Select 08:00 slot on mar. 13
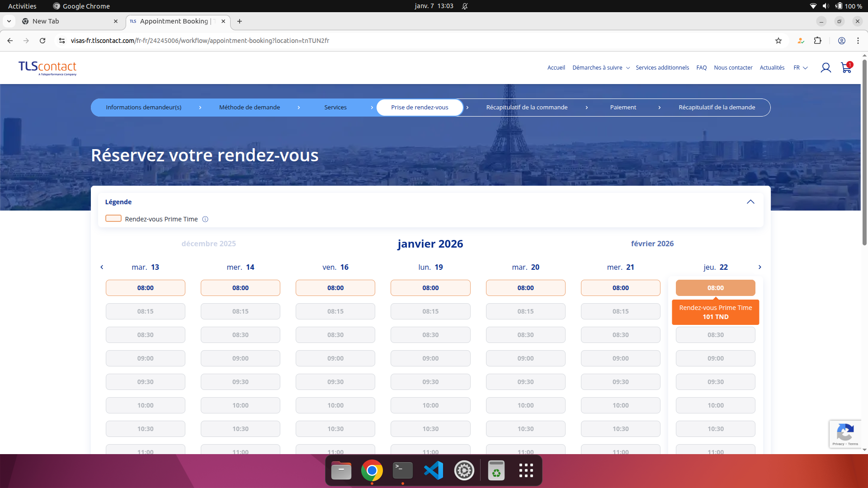Viewport: 868px width, 488px height. pos(146,288)
